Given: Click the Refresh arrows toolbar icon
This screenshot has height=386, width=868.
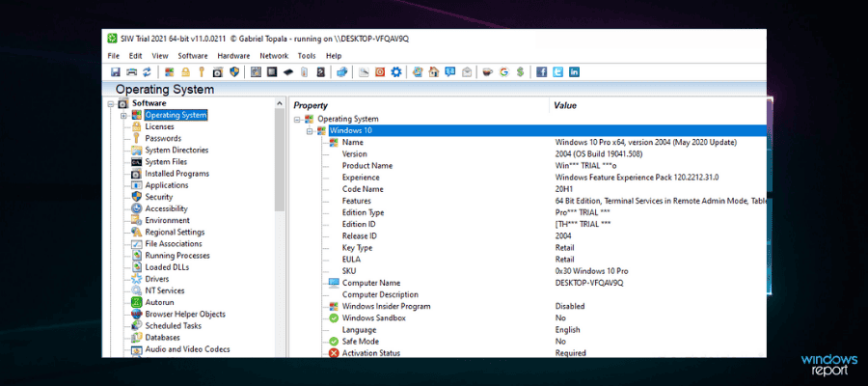Looking at the screenshot, I should pos(147,72).
